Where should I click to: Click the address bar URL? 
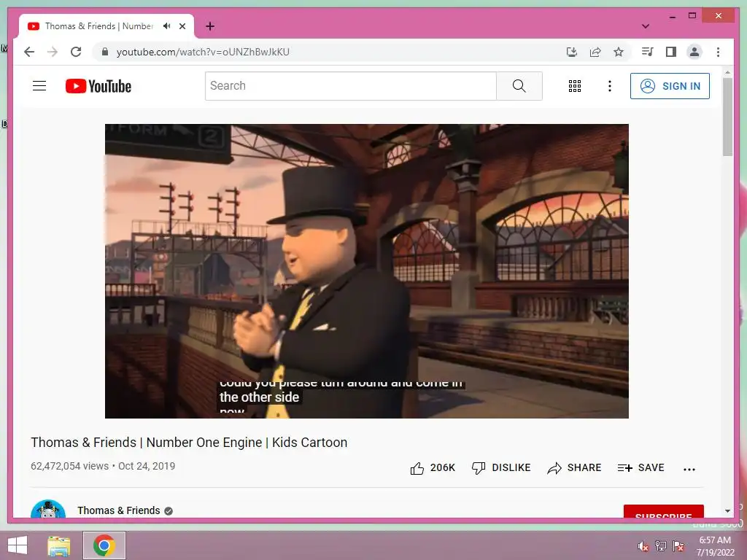click(203, 52)
